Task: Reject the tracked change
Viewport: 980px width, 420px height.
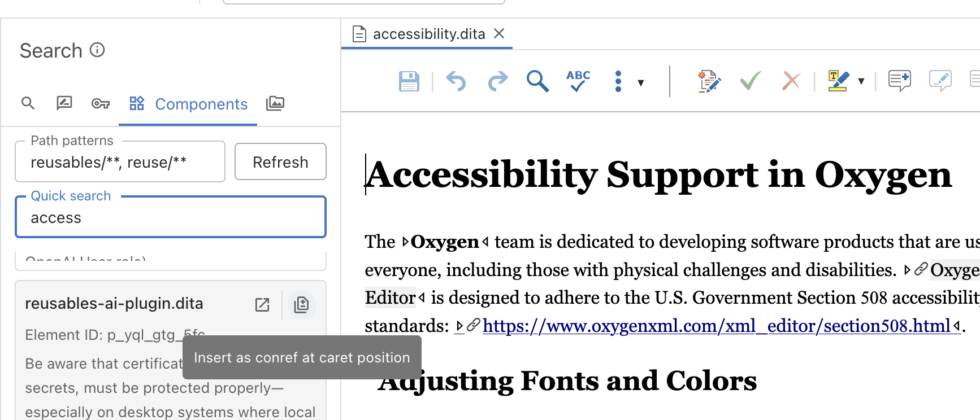Action: (791, 81)
